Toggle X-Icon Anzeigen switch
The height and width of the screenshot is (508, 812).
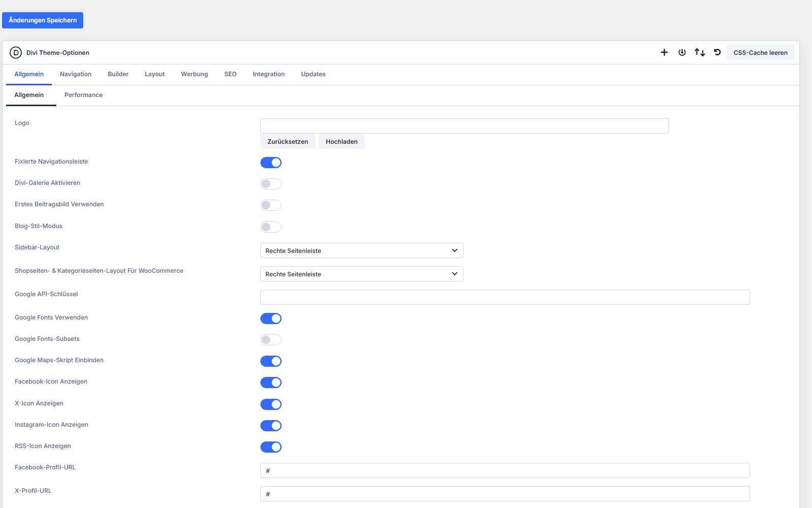click(x=271, y=404)
